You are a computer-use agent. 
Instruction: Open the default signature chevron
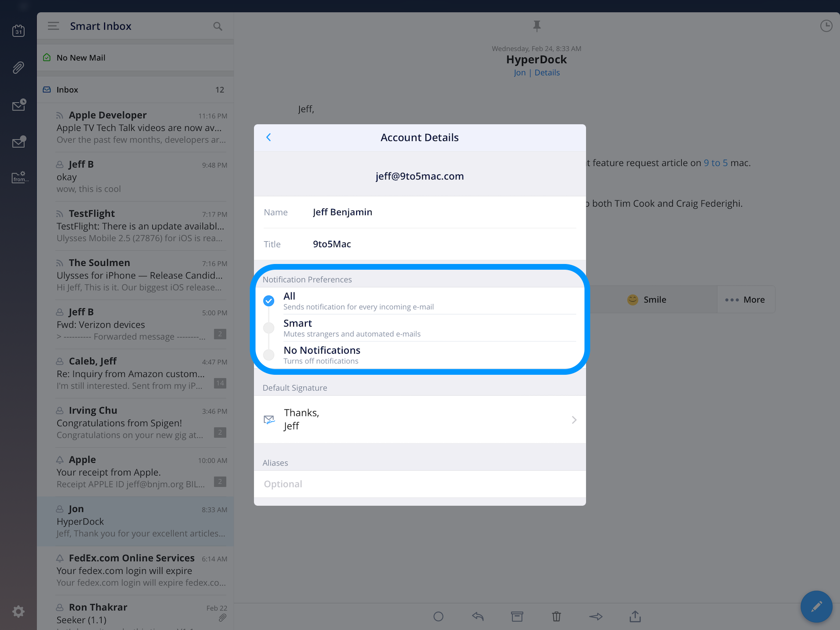574,420
